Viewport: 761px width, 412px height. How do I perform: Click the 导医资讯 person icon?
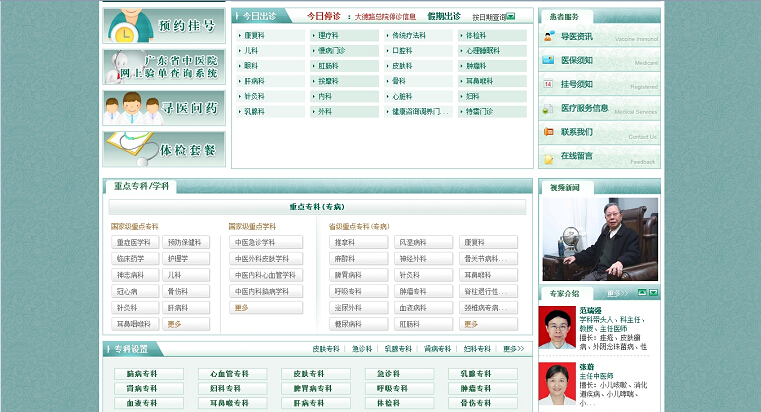pyautogui.click(x=548, y=37)
